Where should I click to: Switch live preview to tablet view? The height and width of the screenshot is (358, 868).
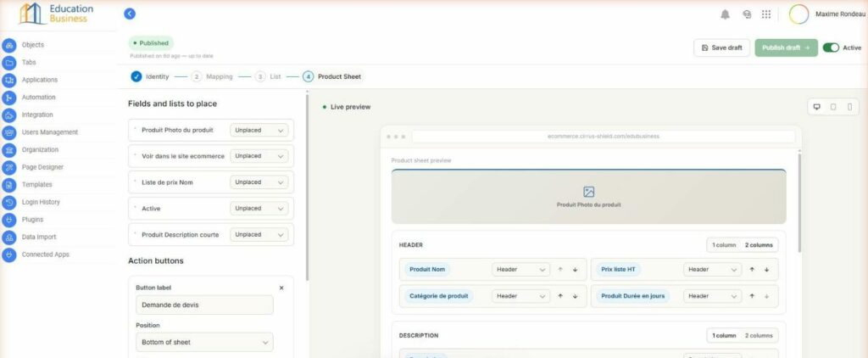click(x=833, y=107)
